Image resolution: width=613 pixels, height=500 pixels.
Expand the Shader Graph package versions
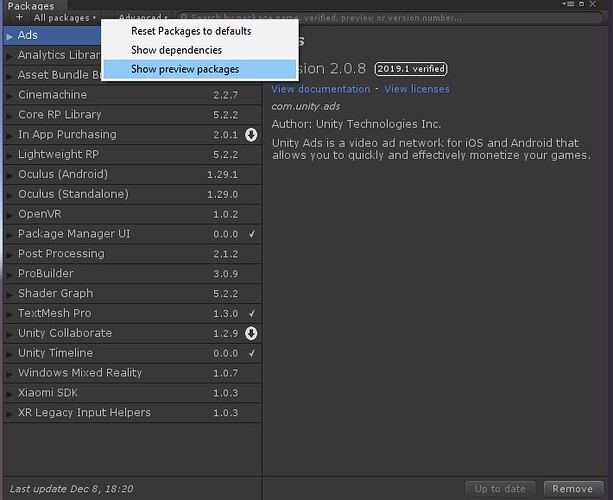(x=10, y=293)
